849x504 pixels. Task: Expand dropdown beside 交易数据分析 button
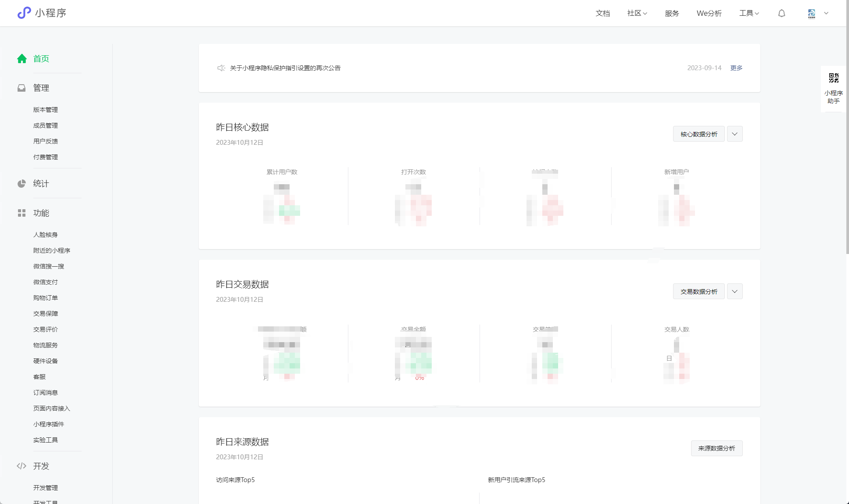pos(734,291)
